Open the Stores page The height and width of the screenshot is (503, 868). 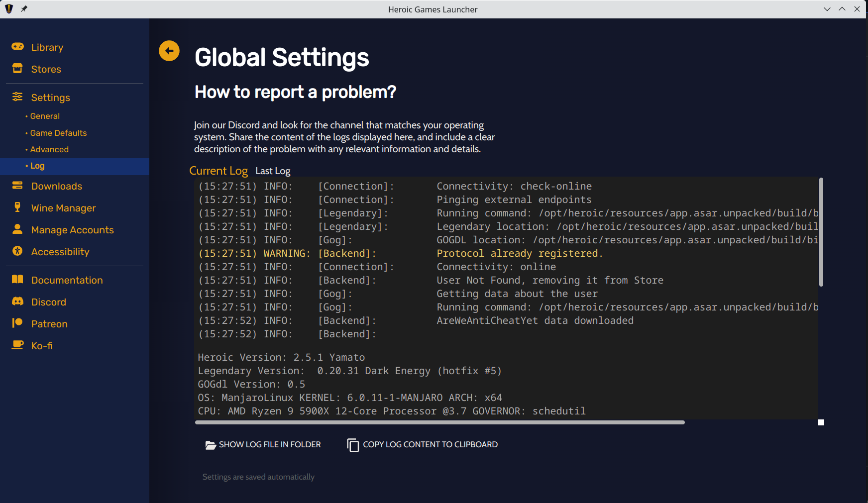46,69
